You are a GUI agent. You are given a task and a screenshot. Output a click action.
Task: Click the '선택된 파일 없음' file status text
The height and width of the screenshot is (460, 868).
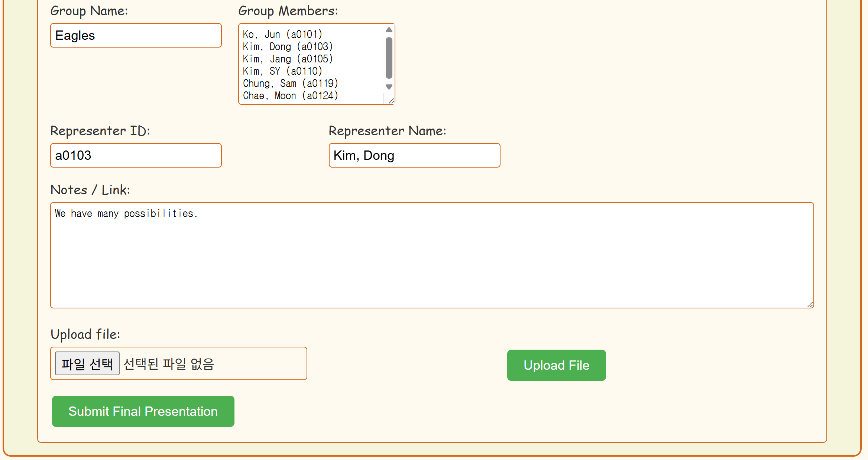168,364
